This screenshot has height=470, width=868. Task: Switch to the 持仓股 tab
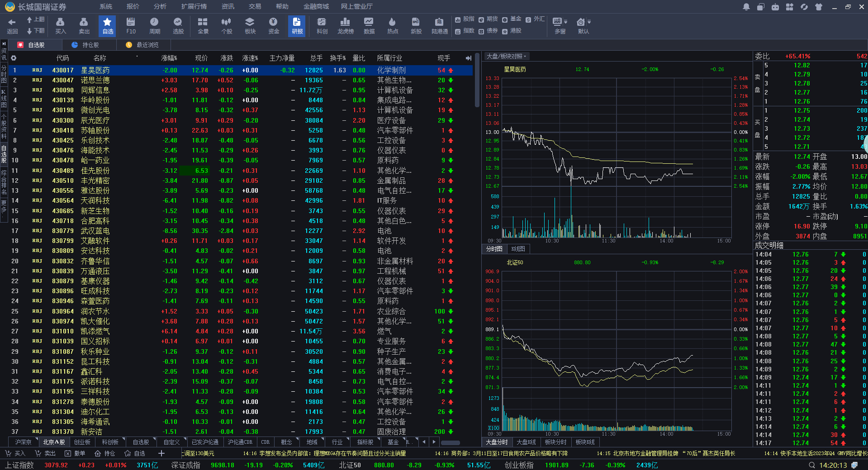pyautogui.click(x=89, y=45)
